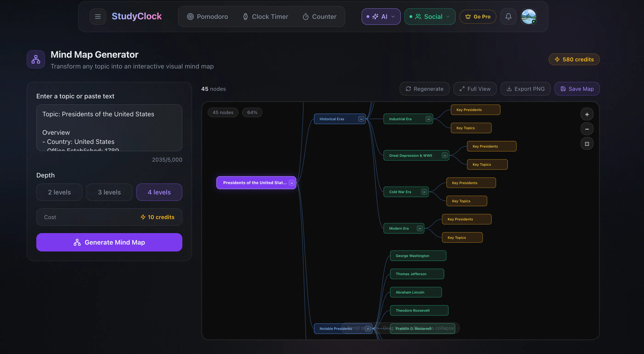Click the Export PNG download icon
Screen dimensions: 644x354
(x=509, y=89)
